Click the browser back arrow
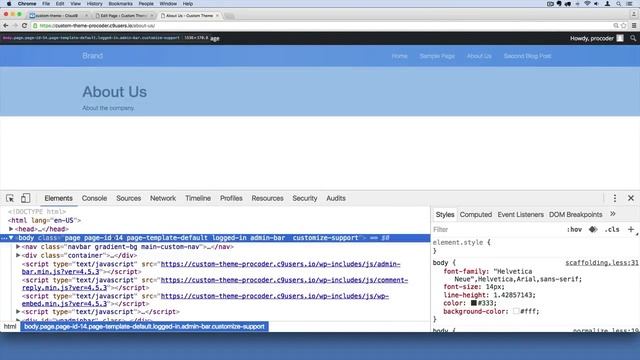 coord(6,25)
